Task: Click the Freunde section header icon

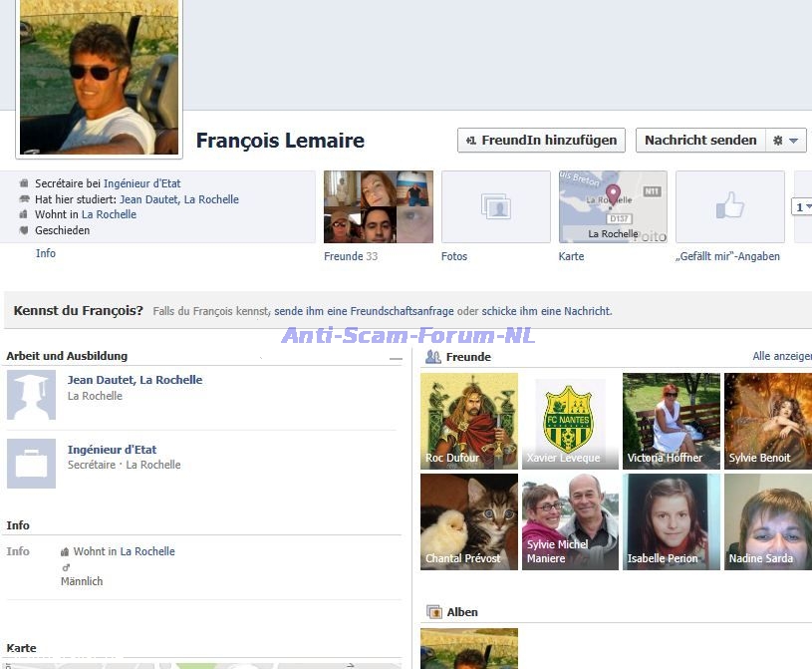Action: [x=433, y=357]
